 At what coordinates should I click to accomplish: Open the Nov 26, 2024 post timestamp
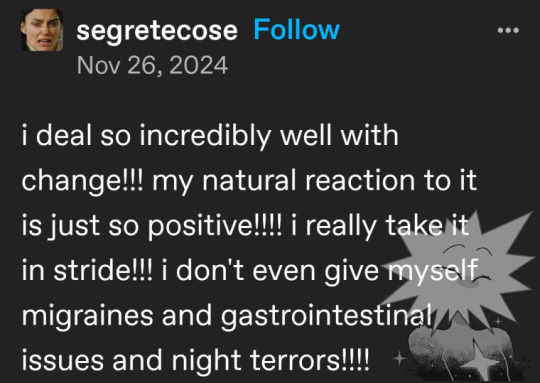(152, 65)
